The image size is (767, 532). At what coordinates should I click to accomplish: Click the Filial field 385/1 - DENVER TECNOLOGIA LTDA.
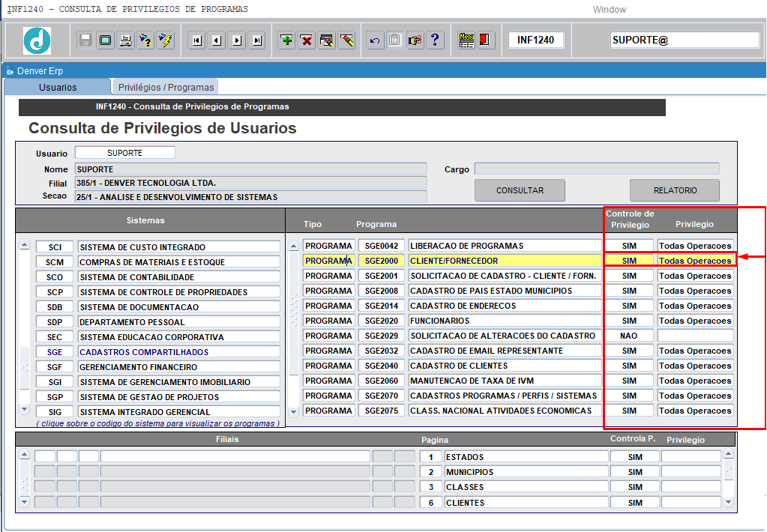(x=251, y=183)
